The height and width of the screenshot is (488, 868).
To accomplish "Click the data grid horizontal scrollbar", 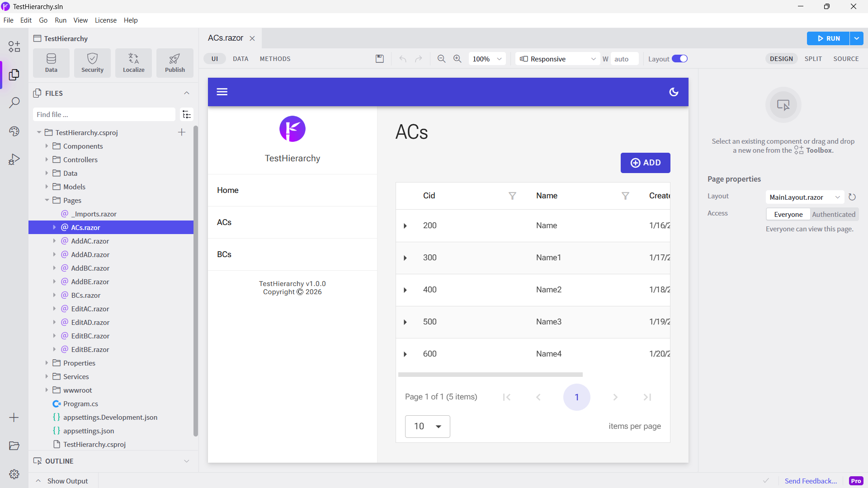I will pos(490,375).
